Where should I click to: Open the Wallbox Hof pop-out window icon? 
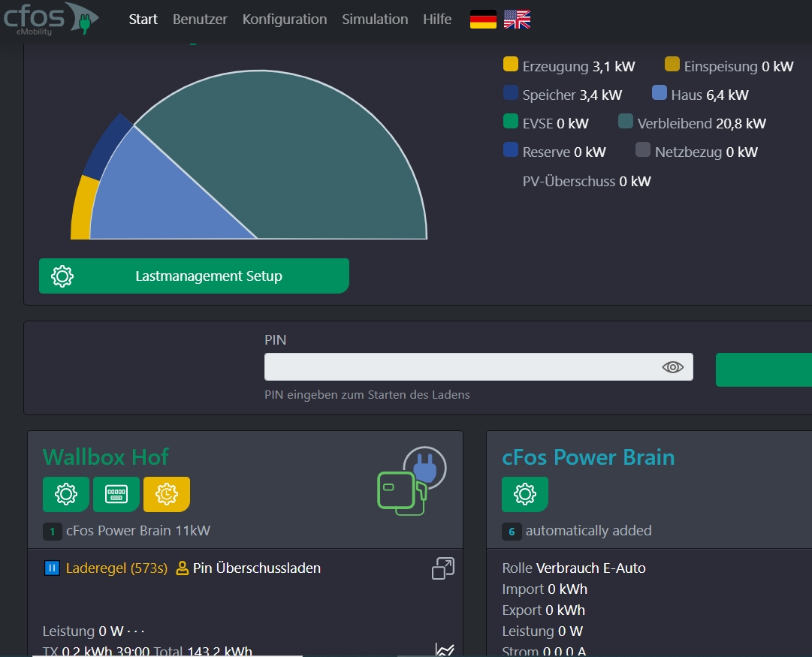pyautogui.click(x=443, y=568)
